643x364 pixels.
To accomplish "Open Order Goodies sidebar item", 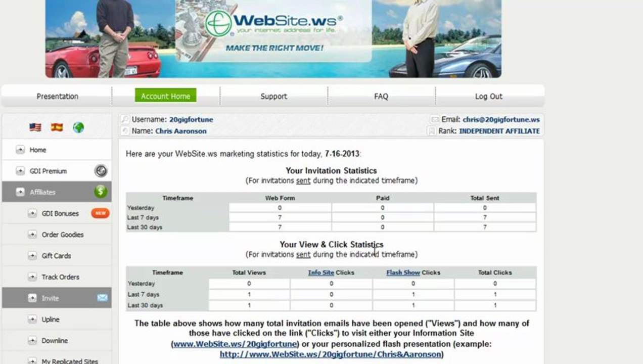I will pos(63,235).
